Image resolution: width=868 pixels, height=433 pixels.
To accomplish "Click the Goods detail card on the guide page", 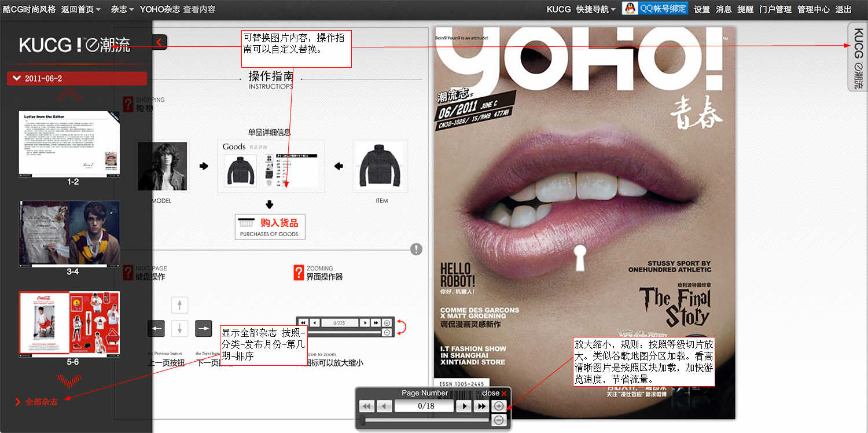I will coord(271,166).
